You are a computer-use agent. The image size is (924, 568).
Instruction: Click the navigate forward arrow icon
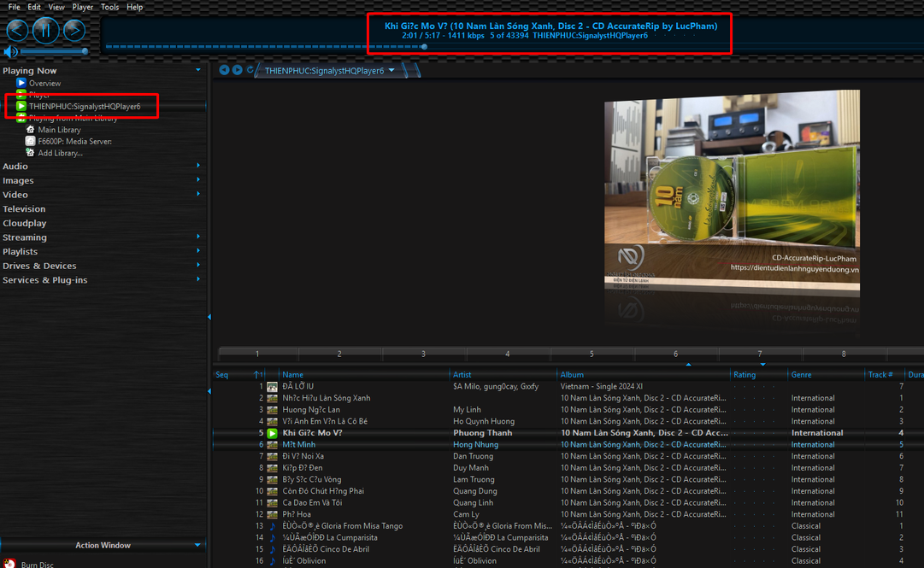pyautogui.click(x=237, y=70)
